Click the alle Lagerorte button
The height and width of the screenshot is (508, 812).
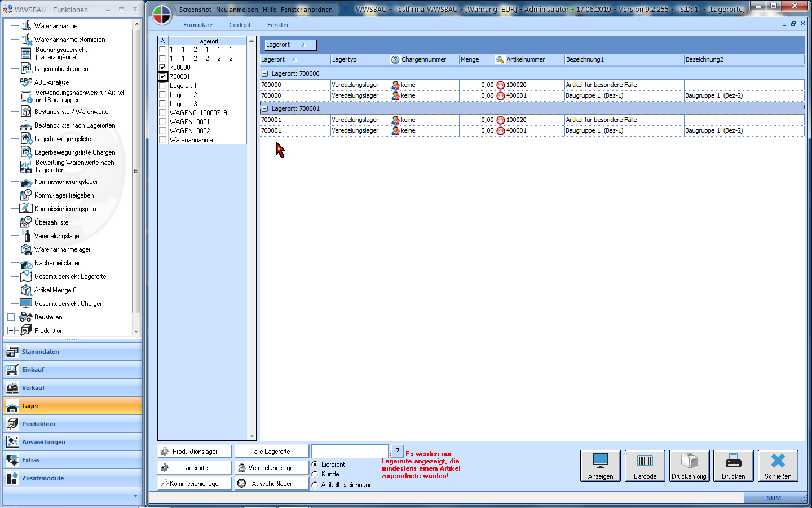[272, 452]
